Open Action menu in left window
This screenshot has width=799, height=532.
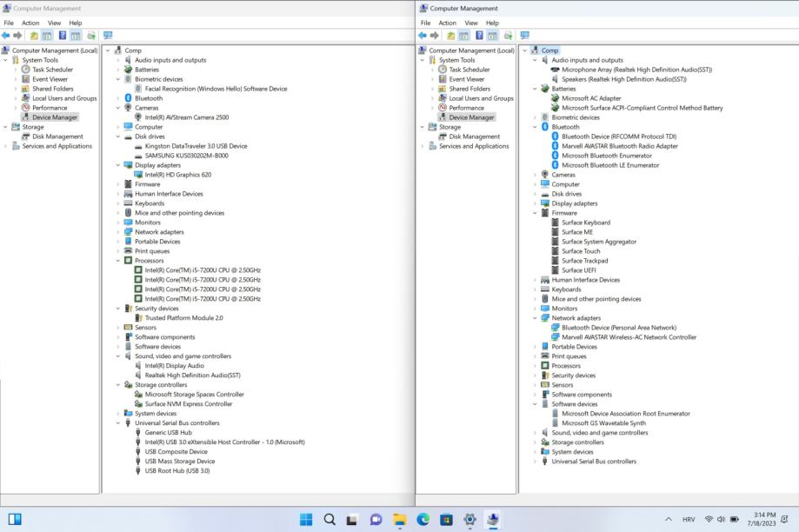[x=30, y=23]
